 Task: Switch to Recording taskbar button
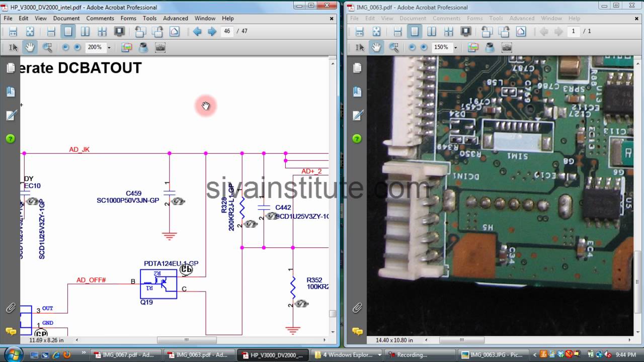click(x=419, y=354)
